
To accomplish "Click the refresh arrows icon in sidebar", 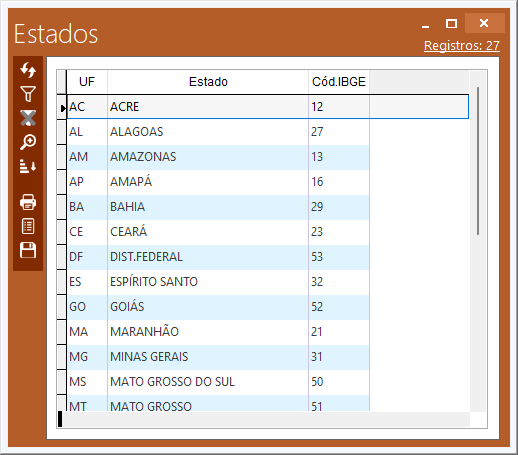I will (x=28, y=70).
